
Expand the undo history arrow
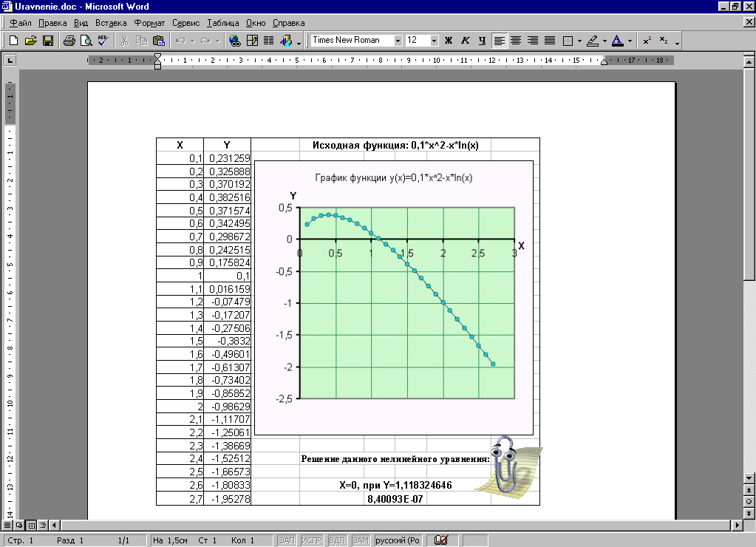pyautogui.click(x=193, y=41)
